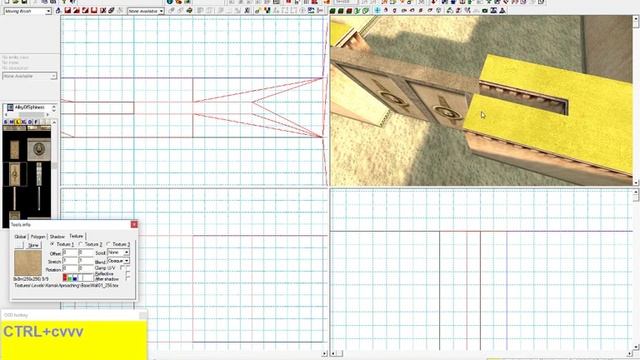Switch to the Texture tab

coord(76,236)
